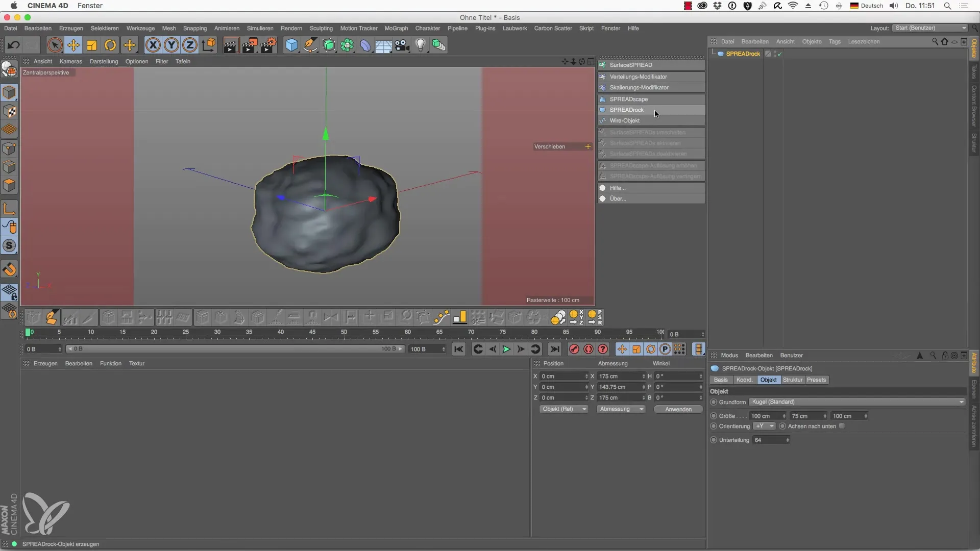
Task: Switch to the Koord. attribute tab
Action: point(744,380)
